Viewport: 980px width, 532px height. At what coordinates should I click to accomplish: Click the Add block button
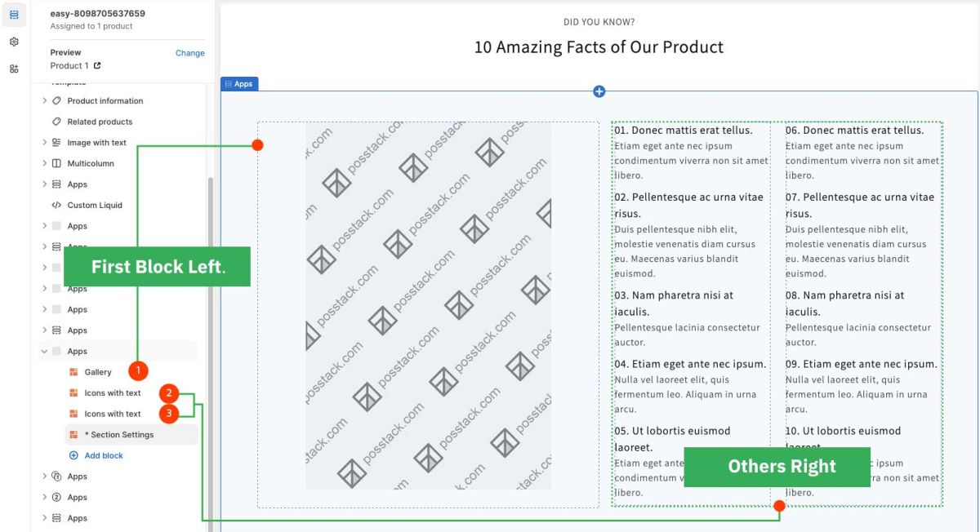[103, 455]
